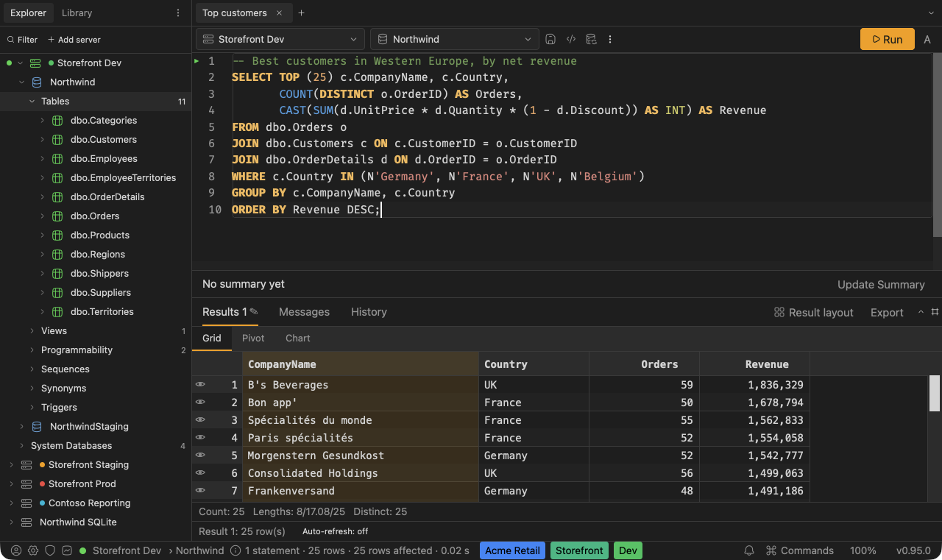Toggle Auto-refresh off setting

click(x=335, y=531)
